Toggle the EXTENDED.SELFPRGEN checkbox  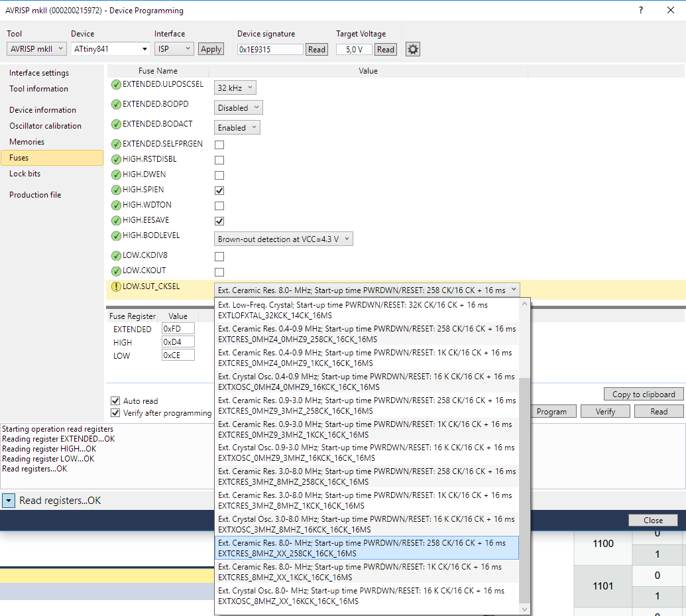(219, 145)
